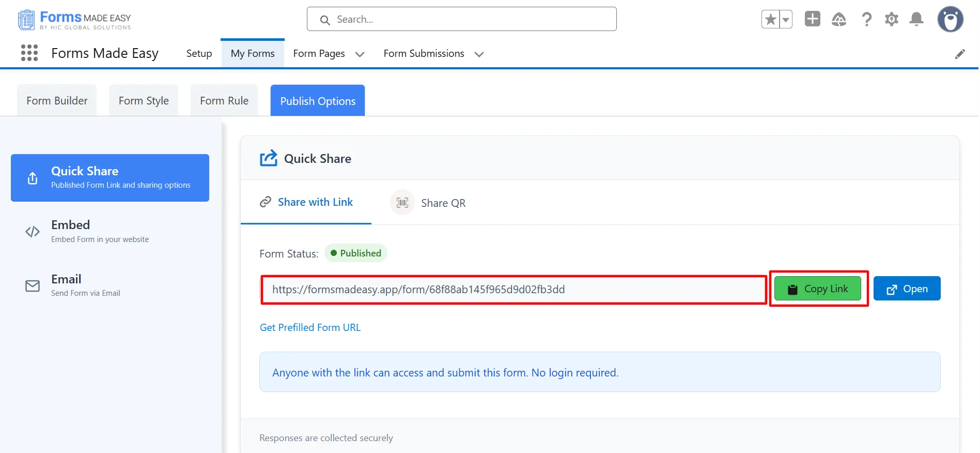
Task: Click the user profile avatar
Action: pos(950,20)
